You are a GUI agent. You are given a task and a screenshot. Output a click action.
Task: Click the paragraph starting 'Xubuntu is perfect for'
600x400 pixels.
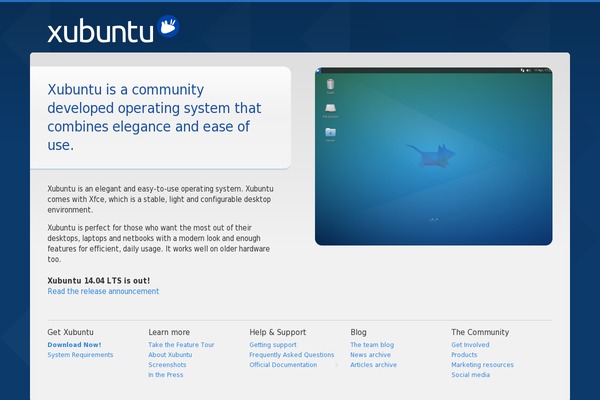coord(159,243)
